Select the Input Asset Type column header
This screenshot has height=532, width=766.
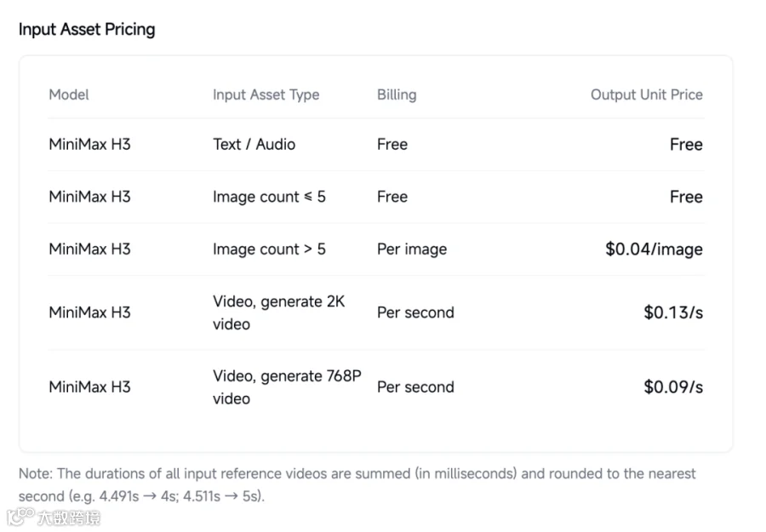(266, 94)
